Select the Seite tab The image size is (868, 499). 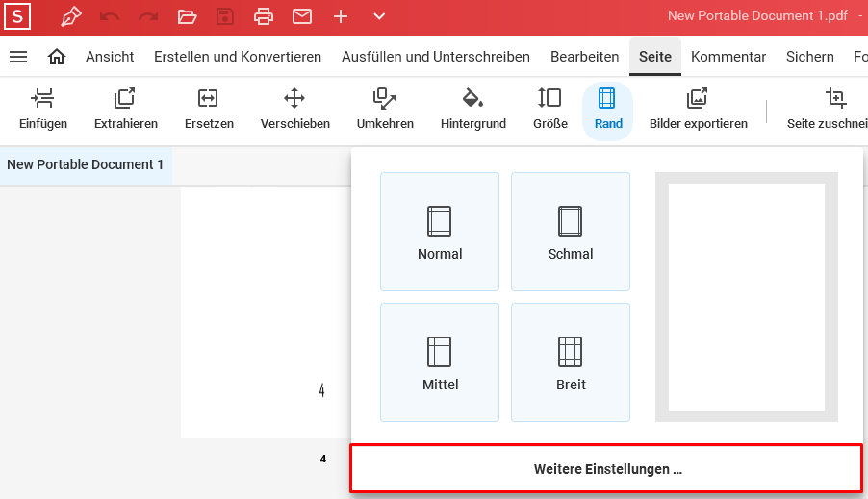[655, 57]
